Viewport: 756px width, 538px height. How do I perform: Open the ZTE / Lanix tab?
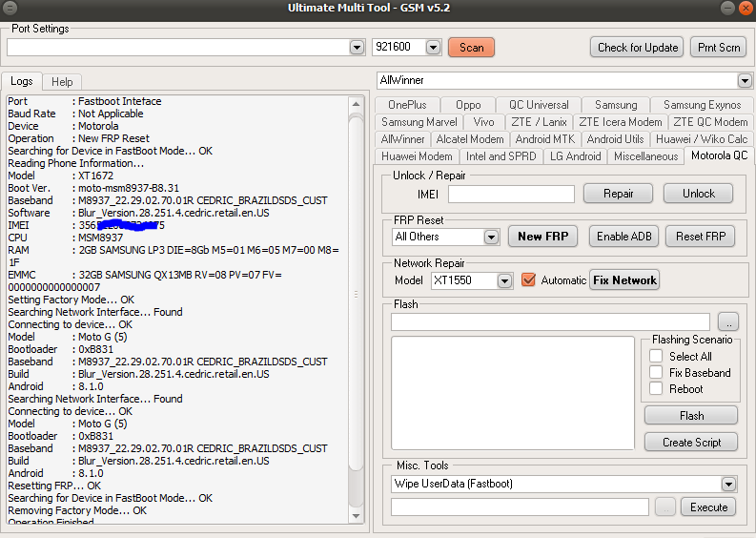coord(539,122)
